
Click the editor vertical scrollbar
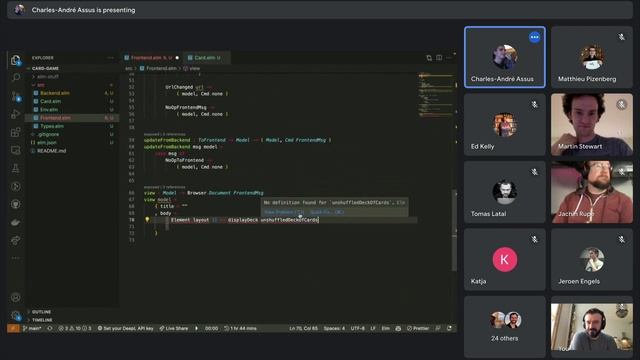[455, 231]
